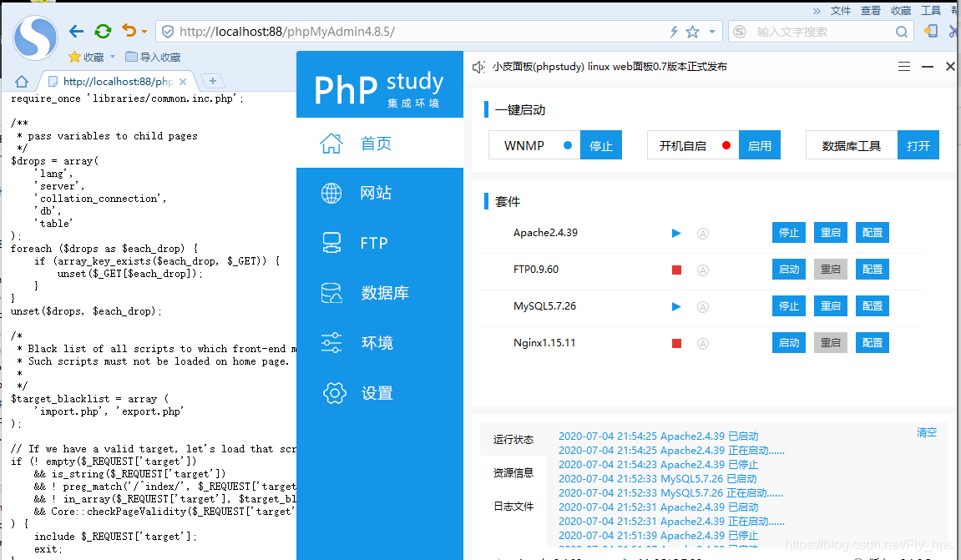Clear the log with 清空
Screen dimensions: 961x560
coord(927,432)
